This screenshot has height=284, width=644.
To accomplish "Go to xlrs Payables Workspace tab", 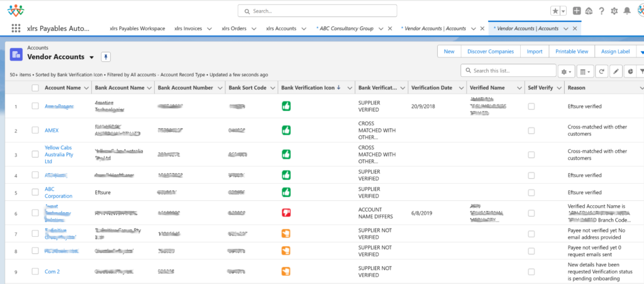I will click(x=137, y=28).
